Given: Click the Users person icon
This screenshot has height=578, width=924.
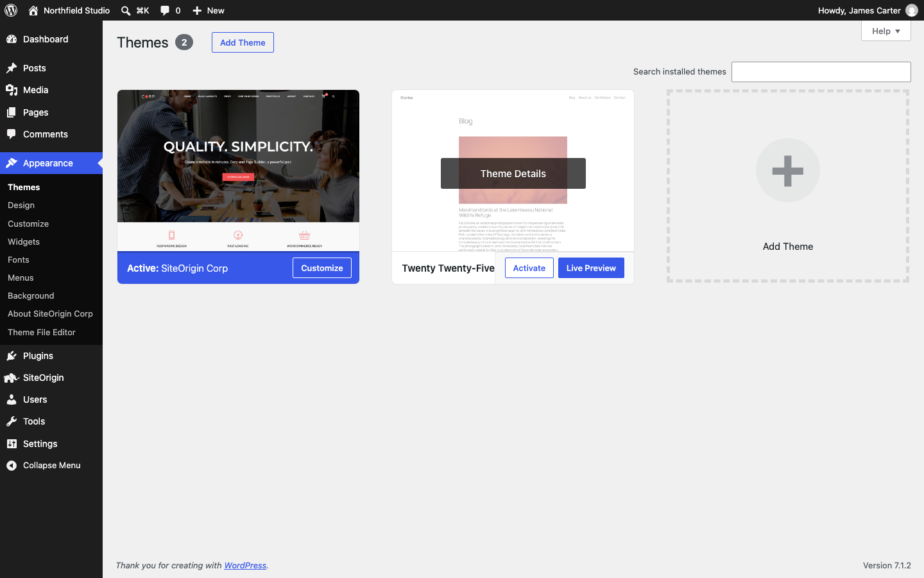Looking at the screenshot, I should 12,399.
